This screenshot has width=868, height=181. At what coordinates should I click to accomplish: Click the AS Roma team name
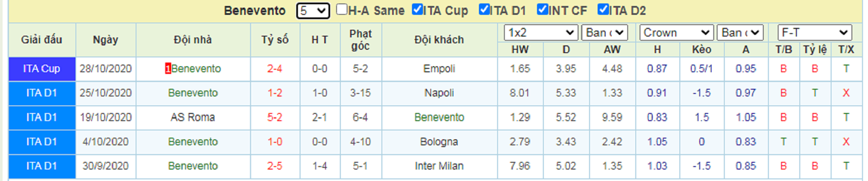[193, 117]
